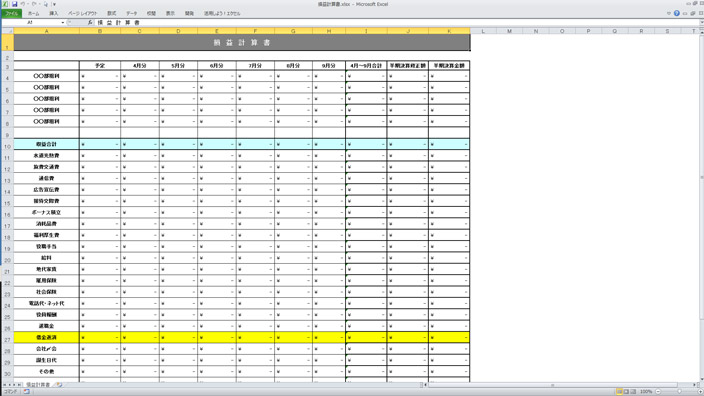Image resolution: width=704 pixels, height=396 pixels.
Task: Click the 福利厚生費 row label
Action: coord(46,235)
